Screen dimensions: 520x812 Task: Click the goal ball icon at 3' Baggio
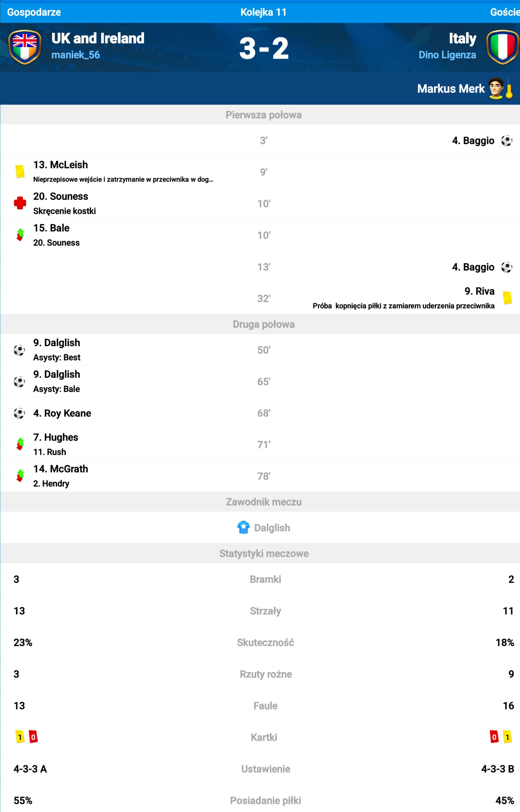507,140
